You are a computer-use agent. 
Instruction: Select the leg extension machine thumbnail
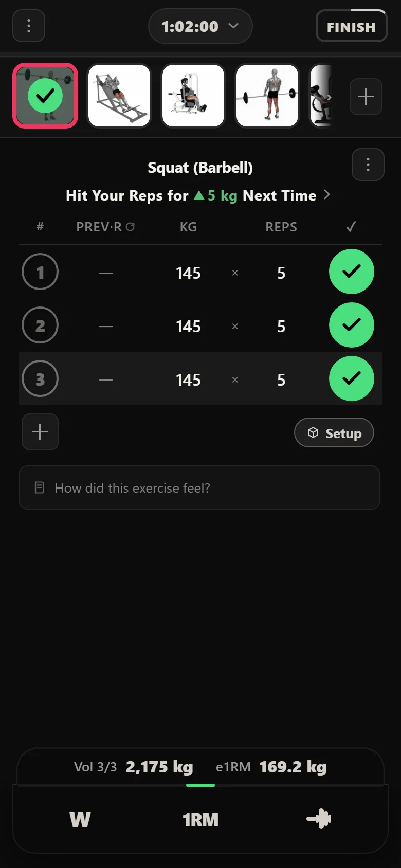(193, 96)
